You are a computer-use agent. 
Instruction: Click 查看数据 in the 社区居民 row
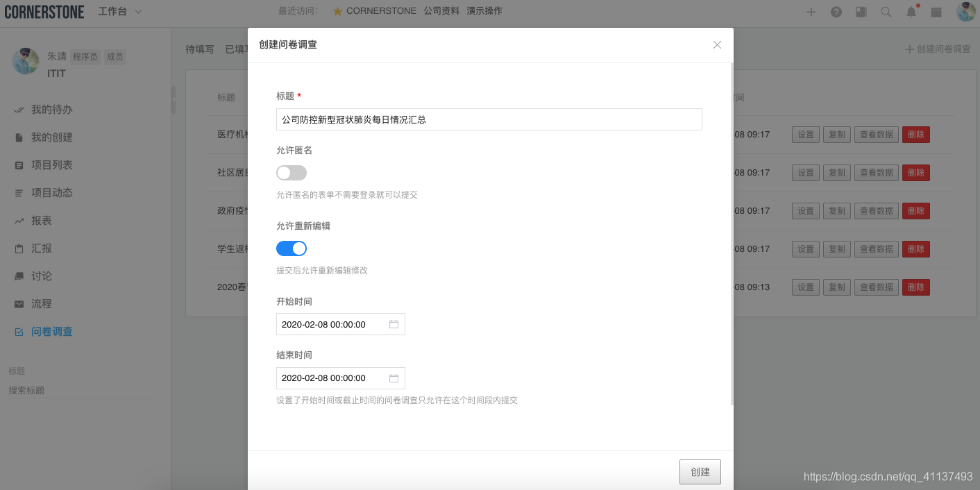877,173
